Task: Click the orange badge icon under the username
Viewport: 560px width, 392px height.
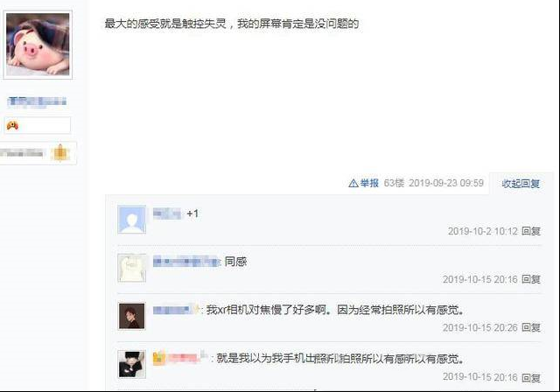Action: click(12, 125)
